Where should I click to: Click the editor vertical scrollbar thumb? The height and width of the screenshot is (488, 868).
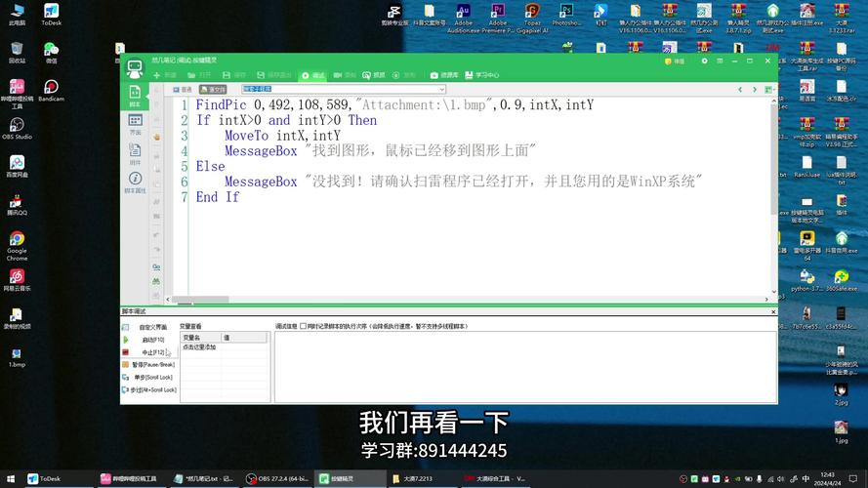tap(774, 160)
